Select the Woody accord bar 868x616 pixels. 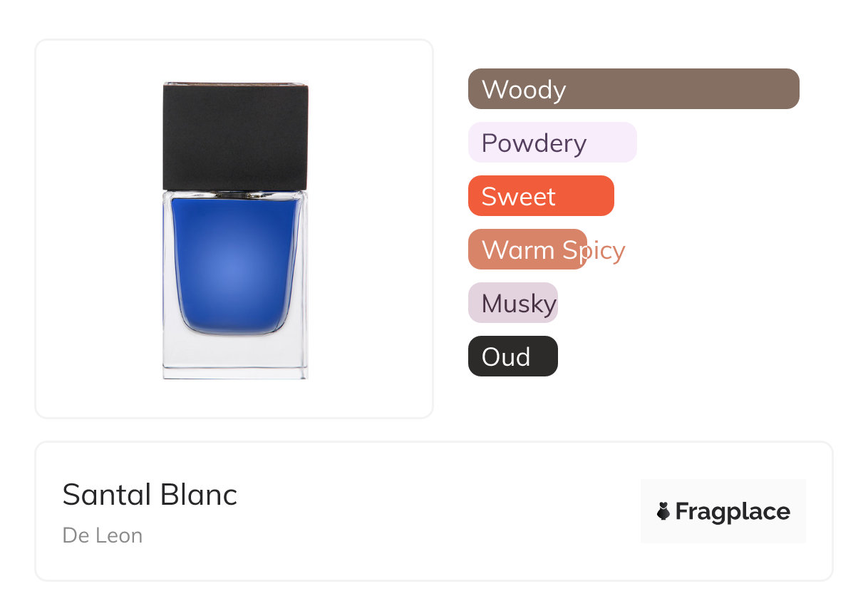click(x=634, y=89)
